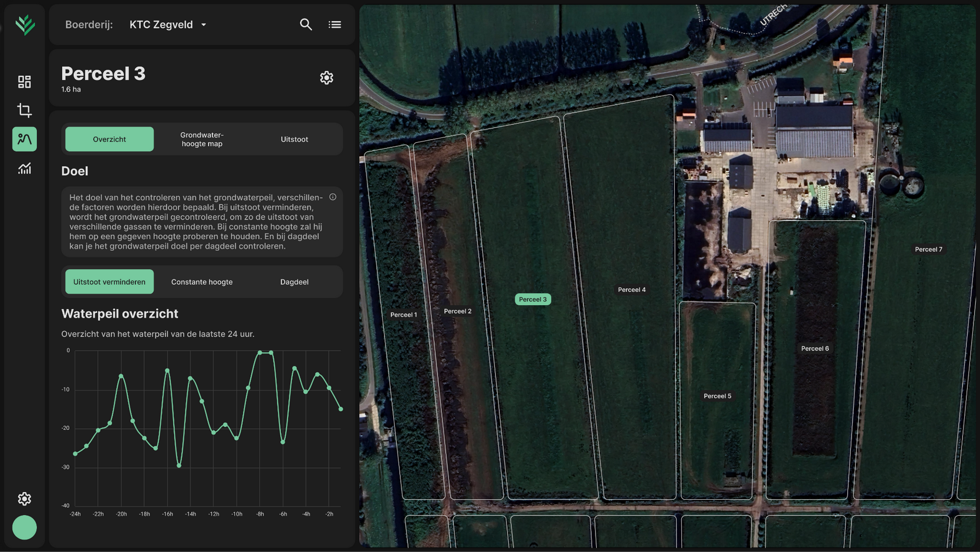Select Perceel 6 label on map
Image resolution: width=980 pixels, height=552 pixels.
tap(815, 348)
